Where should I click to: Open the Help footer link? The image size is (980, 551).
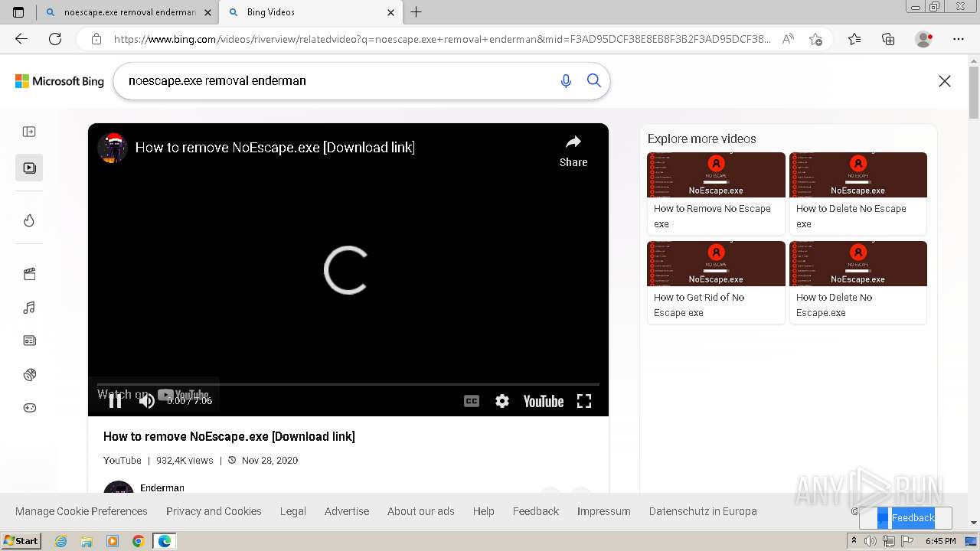click(x=484, y=511)
